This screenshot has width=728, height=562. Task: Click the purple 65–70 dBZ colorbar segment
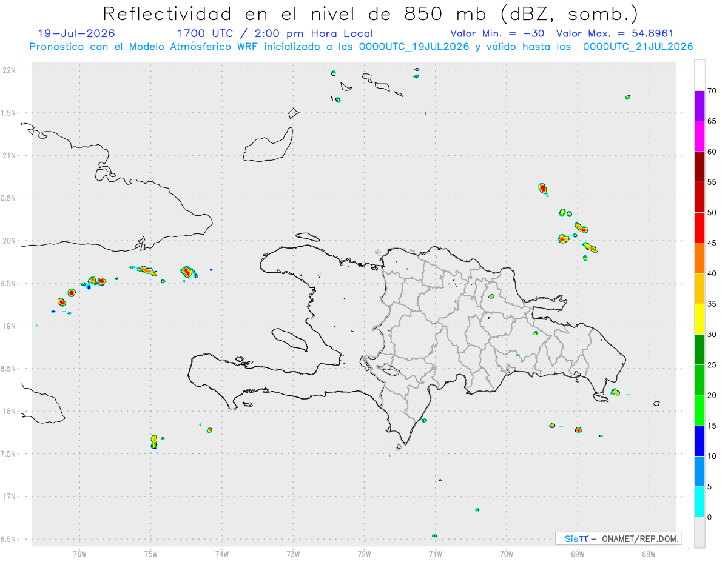tap(699, 106)
